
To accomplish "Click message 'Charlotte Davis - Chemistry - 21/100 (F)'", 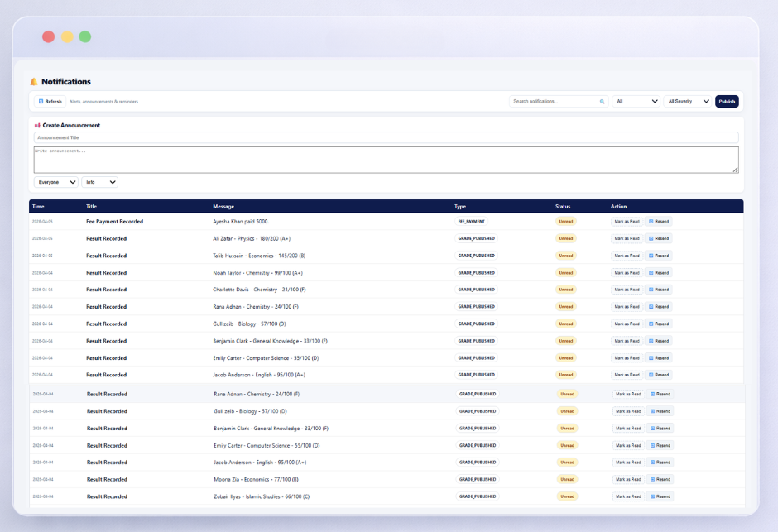I will click(259, 290).
